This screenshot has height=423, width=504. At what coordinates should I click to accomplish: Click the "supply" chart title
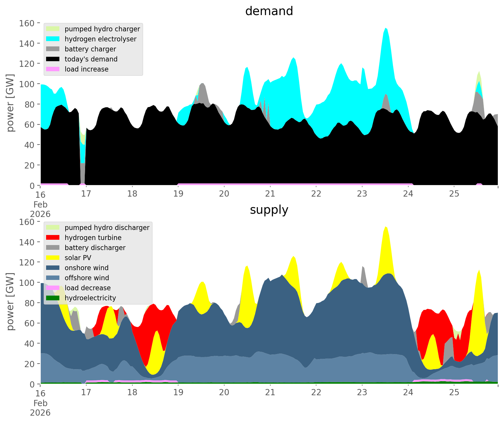point(269,210)
